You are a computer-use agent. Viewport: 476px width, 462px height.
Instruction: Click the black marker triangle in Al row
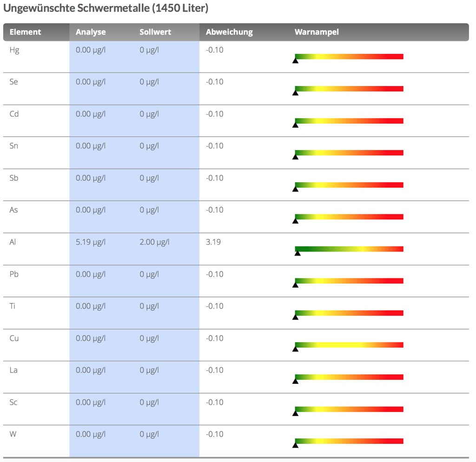297,253
